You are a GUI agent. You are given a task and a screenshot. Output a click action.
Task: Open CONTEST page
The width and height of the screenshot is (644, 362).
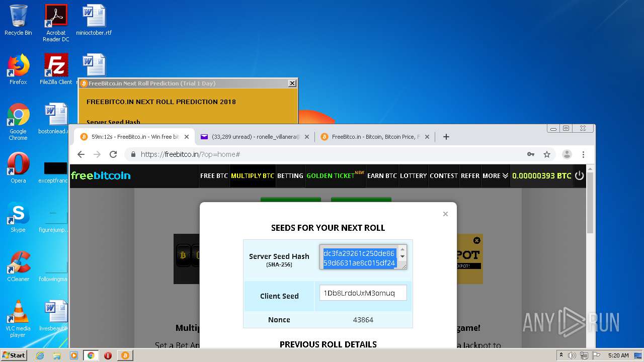pos(444,176)
